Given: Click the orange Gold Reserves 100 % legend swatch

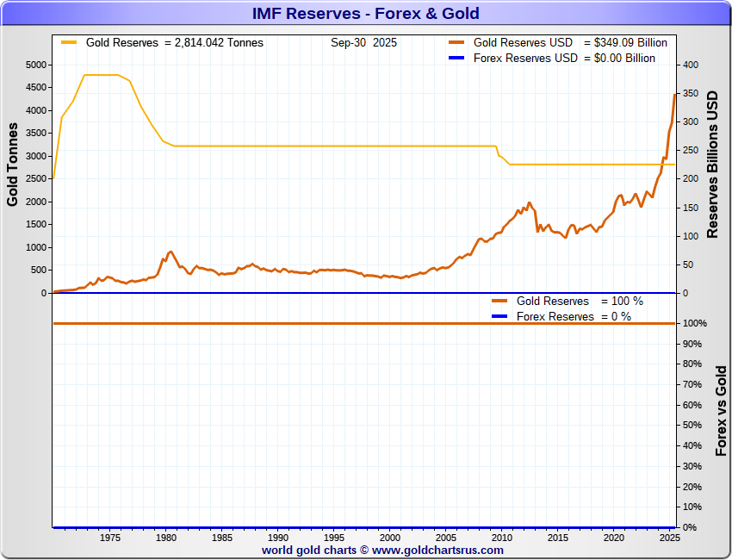Looking at the screenshot, I should coord(499,302).
